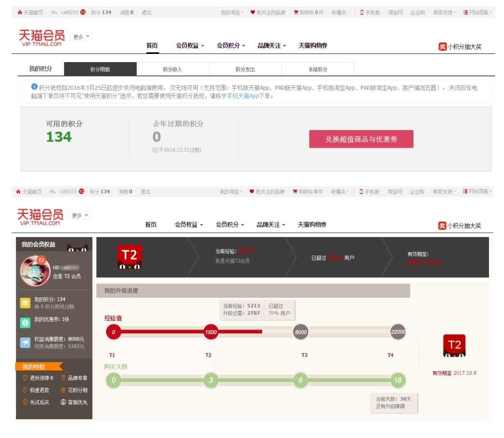Click the 兑换超值商品与优惠券 button
Image resolution: width=504 pixels, height=438 pixels.
(x=361, y=139)
